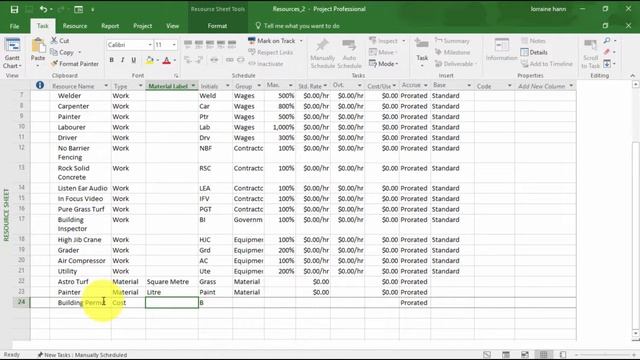This screenshot has height=360, width=640.
Task: Open Type column filter dropdown
Action: [140, 86]
